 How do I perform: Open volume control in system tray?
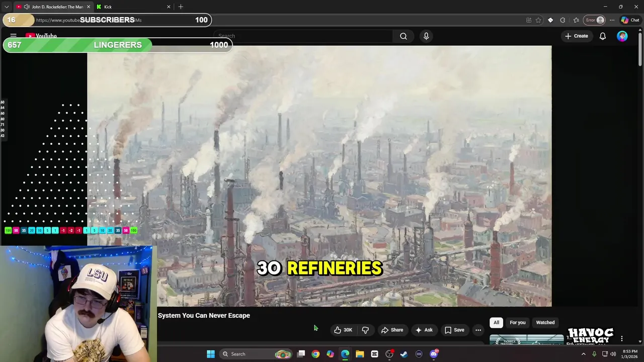613,354
